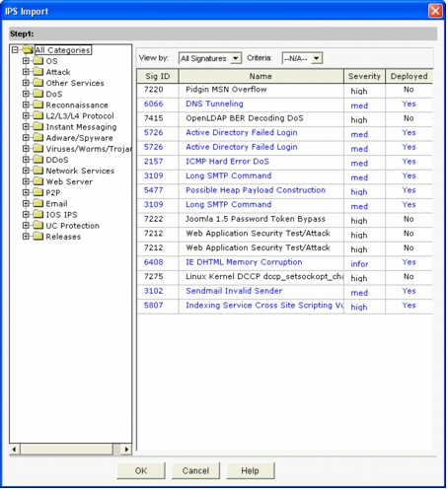Select the DNS Tunneling signature row
The image size is (448, 489).
284,104
